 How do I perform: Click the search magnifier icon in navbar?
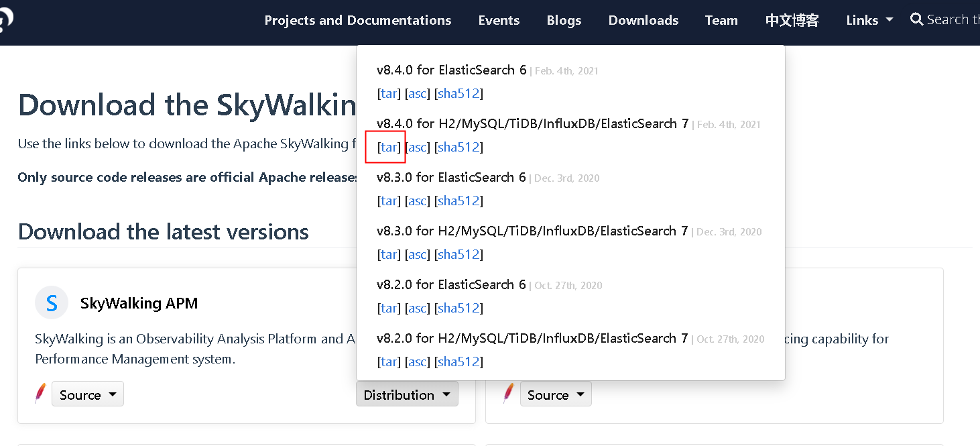pos(916,19)
